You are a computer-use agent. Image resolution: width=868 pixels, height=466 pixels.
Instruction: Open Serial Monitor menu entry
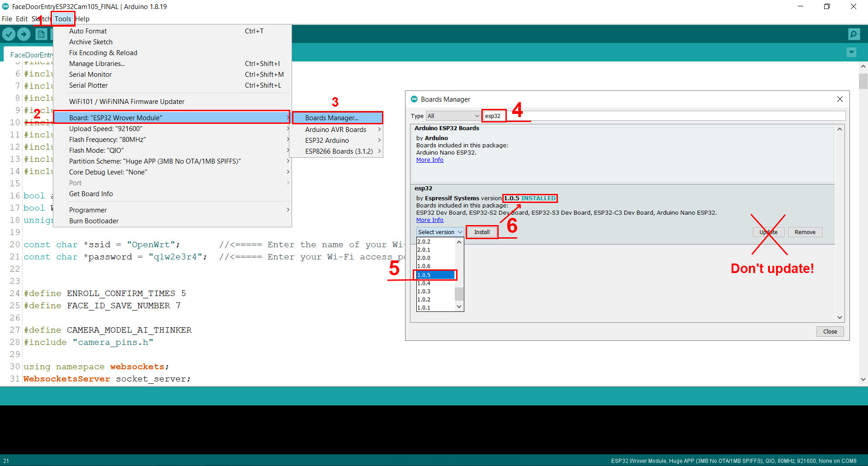(172, 75)
